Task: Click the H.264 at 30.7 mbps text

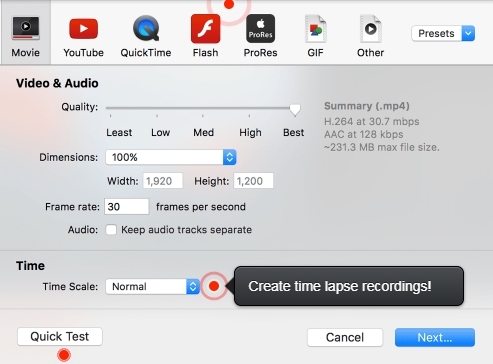Action: click(x=372, y=121)
